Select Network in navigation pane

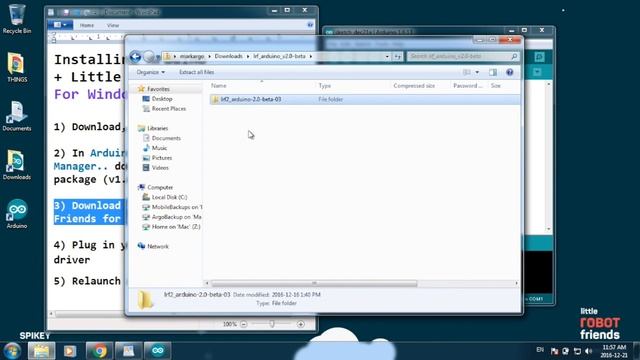coord(158,247)
